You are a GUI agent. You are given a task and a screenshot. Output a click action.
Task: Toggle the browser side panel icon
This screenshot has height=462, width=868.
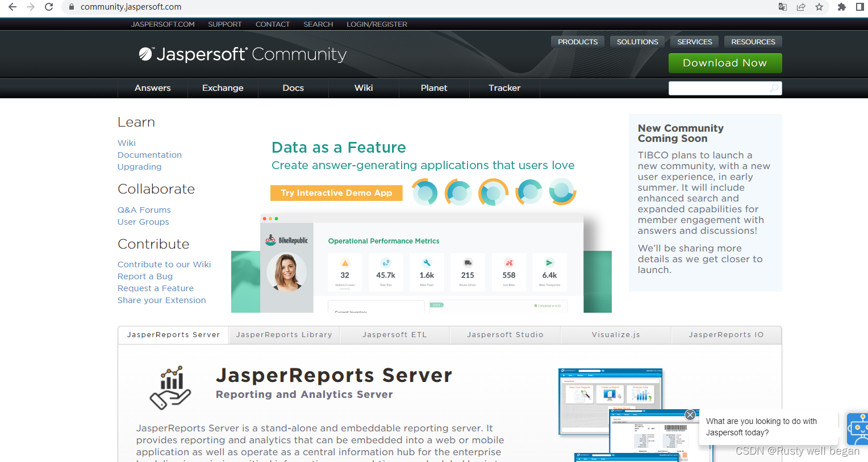point(860,7)
